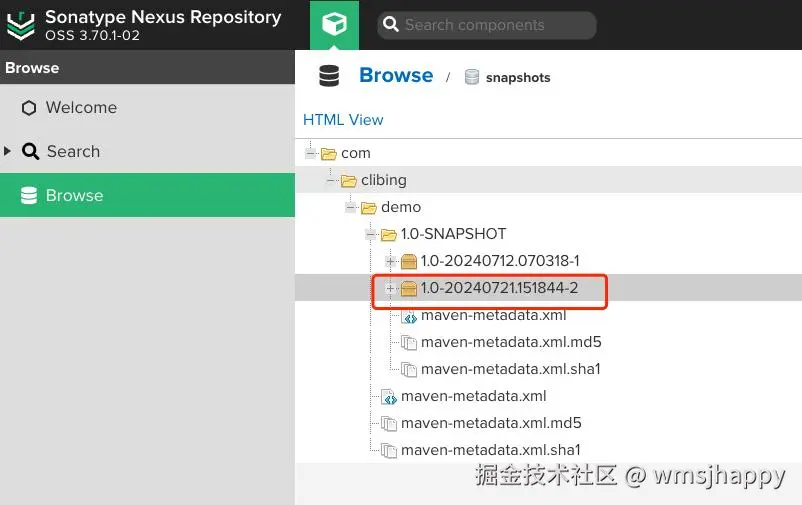802x505 pixels.
Task: Click the Search magnifier icon in sidebar
Action: (x=30, y=151)
